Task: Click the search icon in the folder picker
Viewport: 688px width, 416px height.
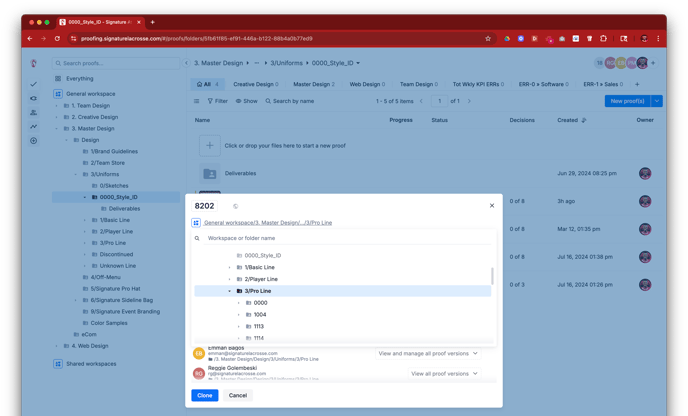Action: tap(197, 238)
